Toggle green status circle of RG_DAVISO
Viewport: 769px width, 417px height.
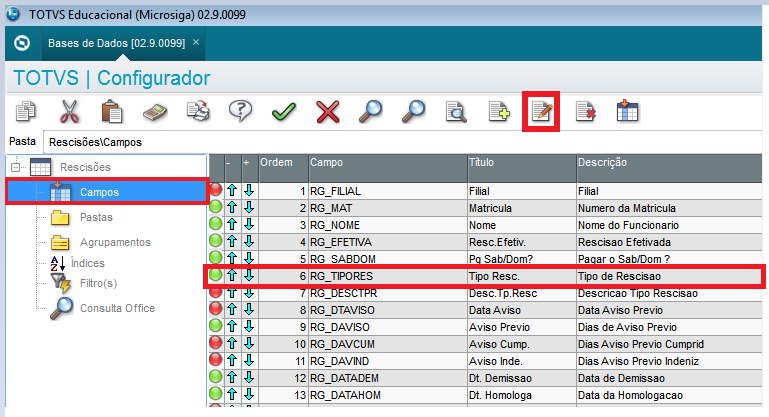[216, 326]
